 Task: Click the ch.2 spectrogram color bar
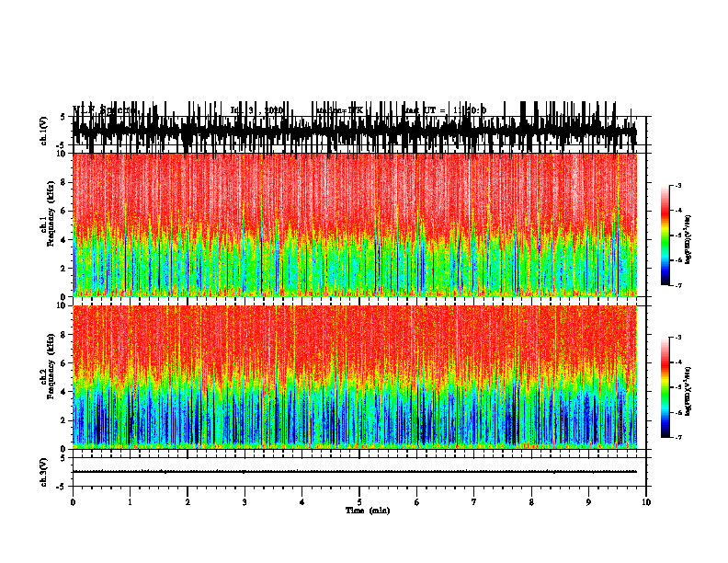tap(665, 387)
